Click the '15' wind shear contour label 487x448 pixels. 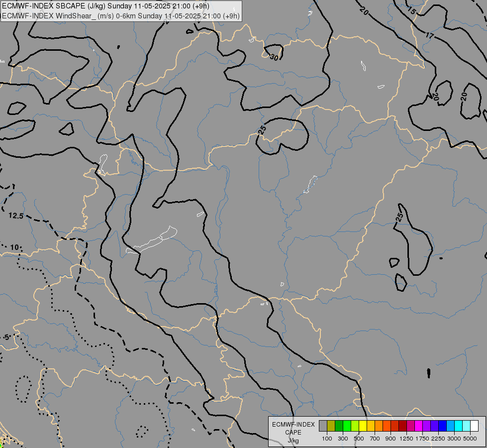click(411, 11)
